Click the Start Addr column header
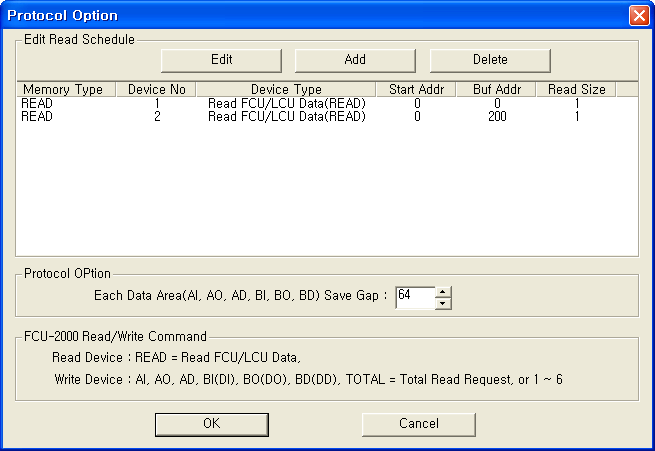This screenshot has width=655, height=451. [416, 90]
